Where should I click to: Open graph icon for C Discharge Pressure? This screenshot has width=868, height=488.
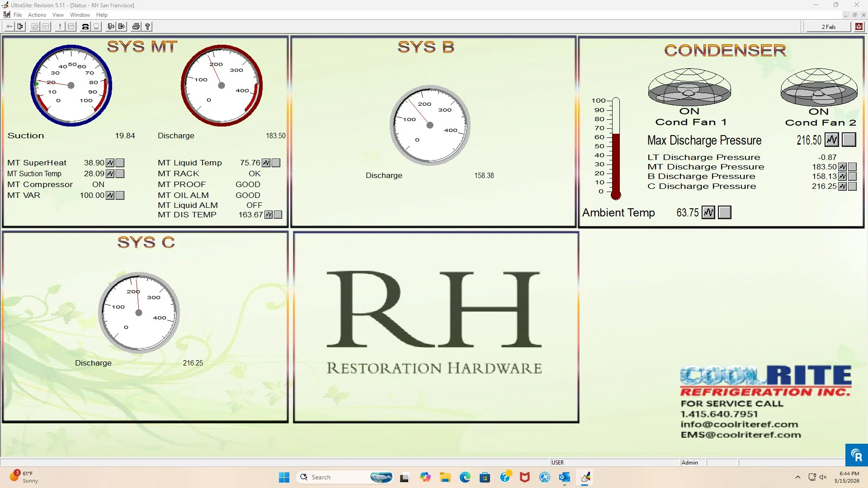click(x=842, y=186)
